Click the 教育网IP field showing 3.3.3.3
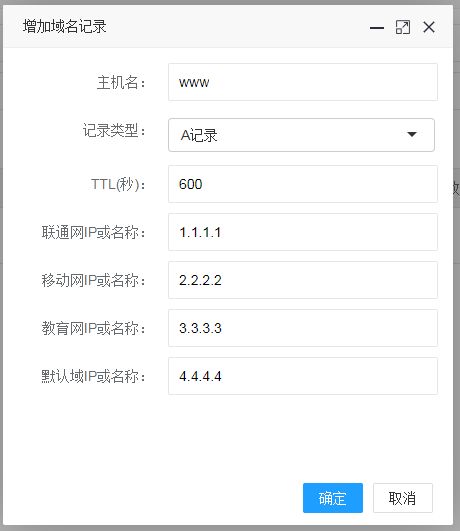 (x=303, y=328)
